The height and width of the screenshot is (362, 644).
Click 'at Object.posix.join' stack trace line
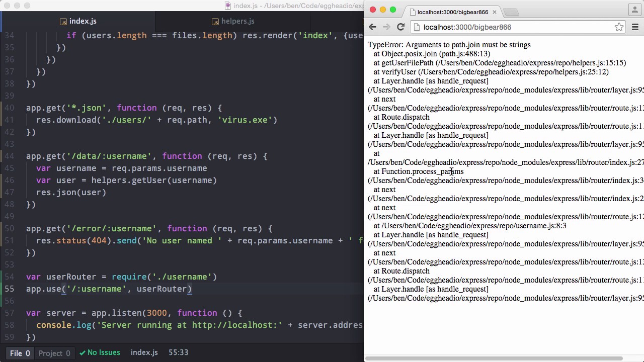pos(432,54)
